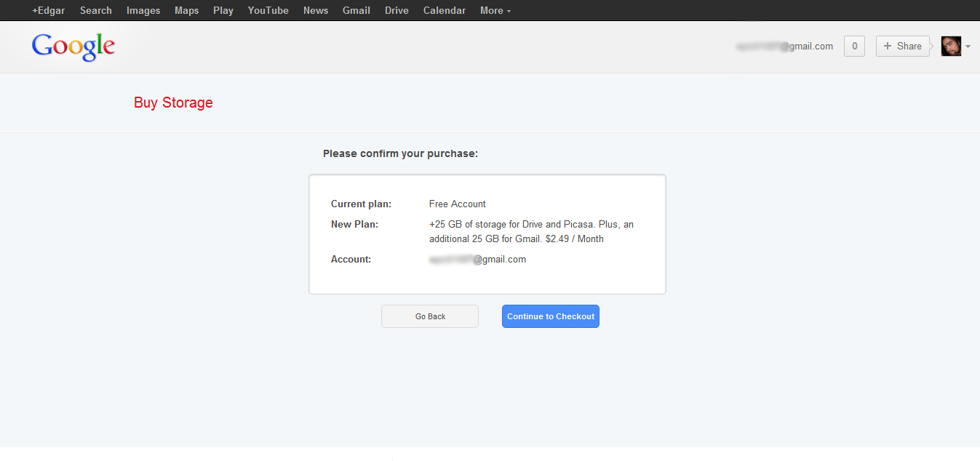
Task: Click the Go Back button
Action: pos(429,316)
